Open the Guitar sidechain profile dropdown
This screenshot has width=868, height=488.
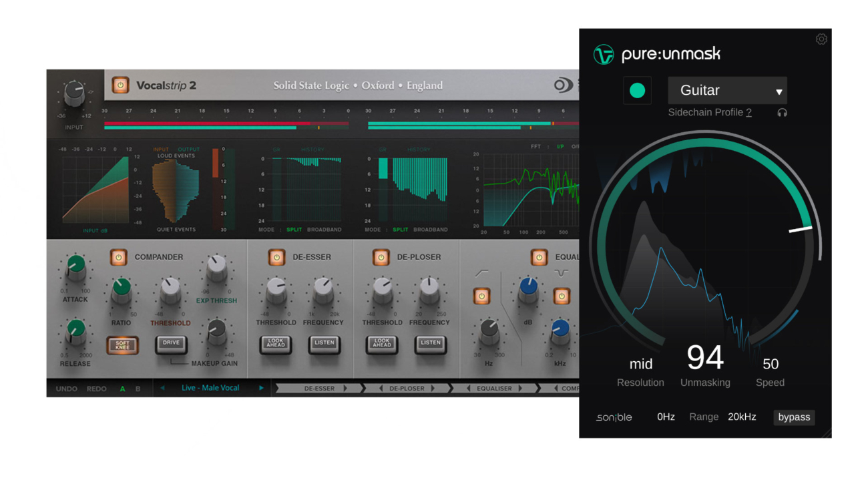[727, 90]
